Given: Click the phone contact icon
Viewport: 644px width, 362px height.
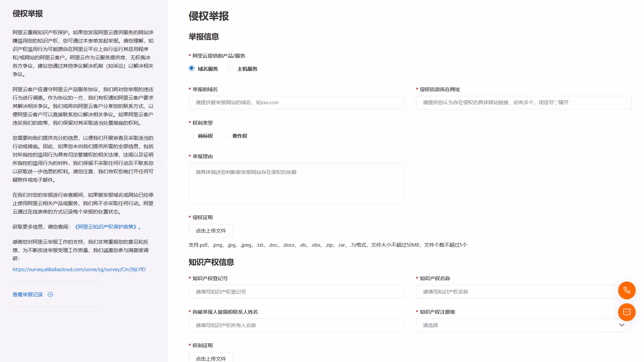Looking at the screenshot, I should click(626, 290).
